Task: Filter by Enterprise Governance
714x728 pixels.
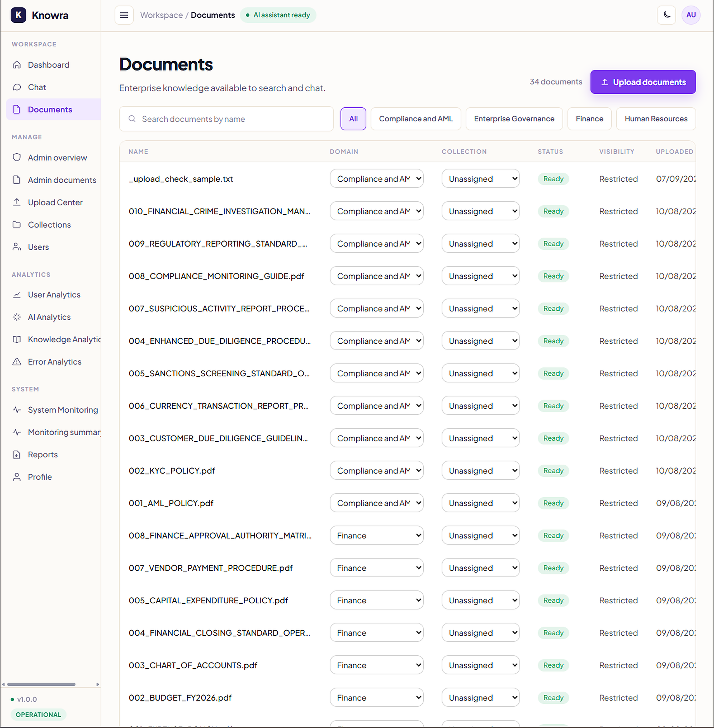Action: tap(514, 119)
